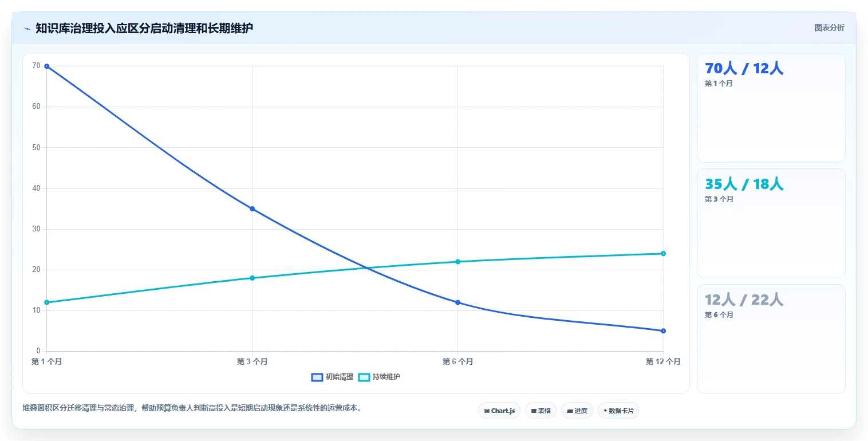Click the y-axis value 40
This screenshot has width=868, height=441.
click(x=36, y=188)
